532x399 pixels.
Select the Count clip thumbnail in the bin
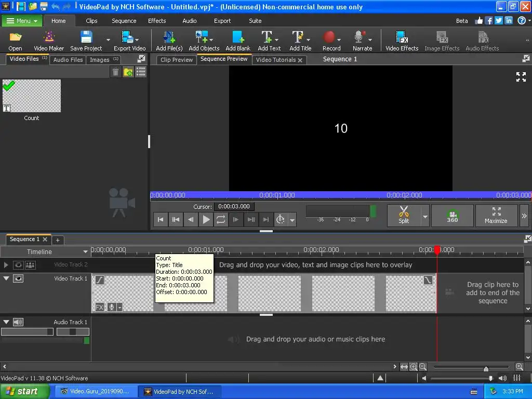[32, 96]
